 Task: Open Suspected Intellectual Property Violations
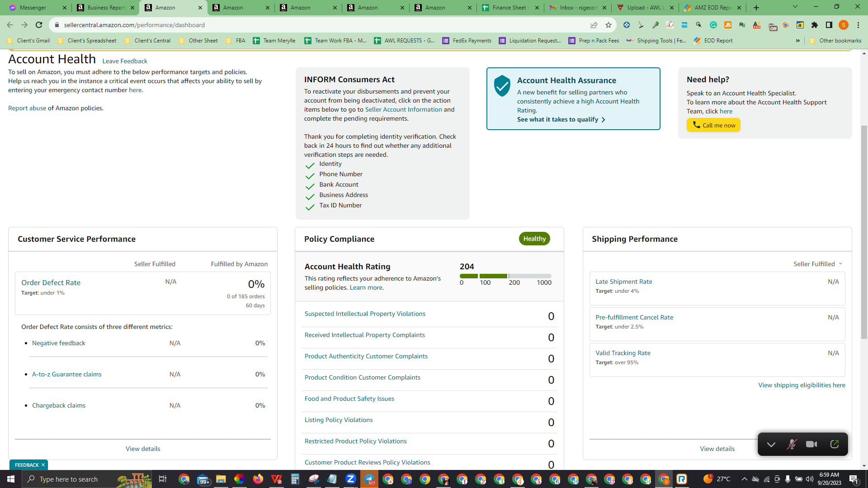click(x=365, y=314)
